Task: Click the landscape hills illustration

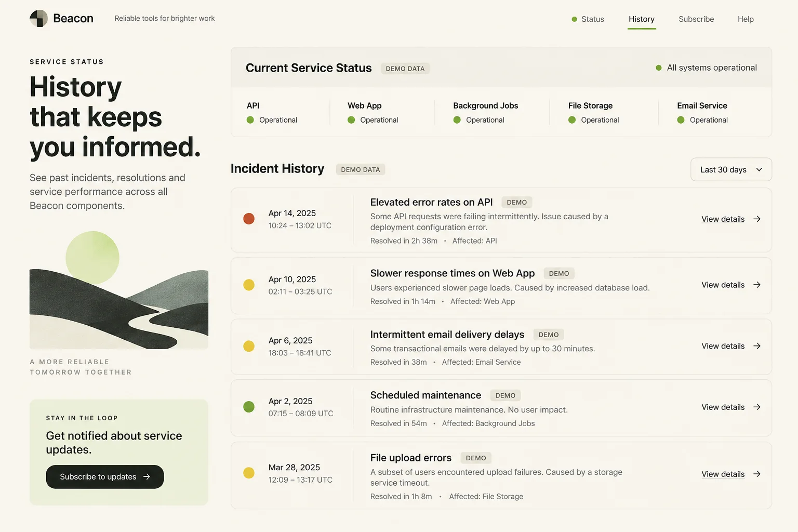Action: [119, 290]
